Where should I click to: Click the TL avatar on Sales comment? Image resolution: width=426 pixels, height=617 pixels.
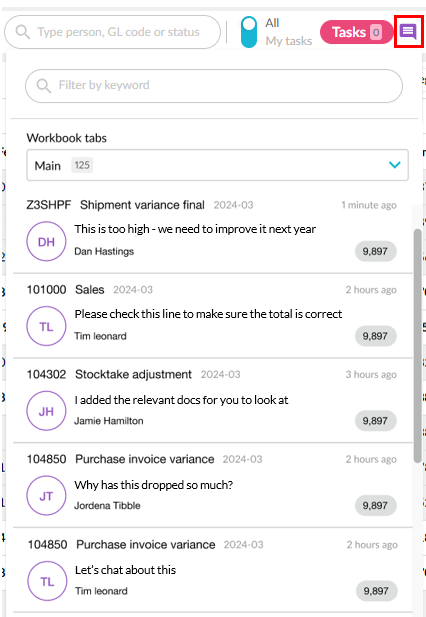click(46, 326)
